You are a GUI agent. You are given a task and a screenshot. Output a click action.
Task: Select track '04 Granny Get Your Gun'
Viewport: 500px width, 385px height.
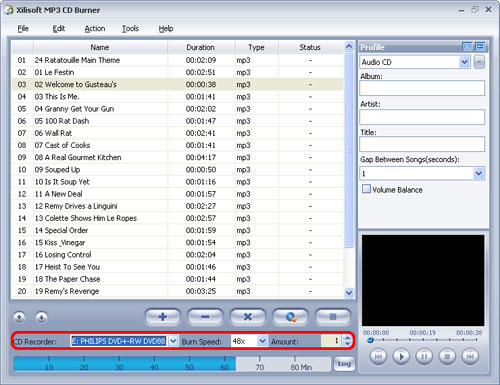click(x=178, y=109)
